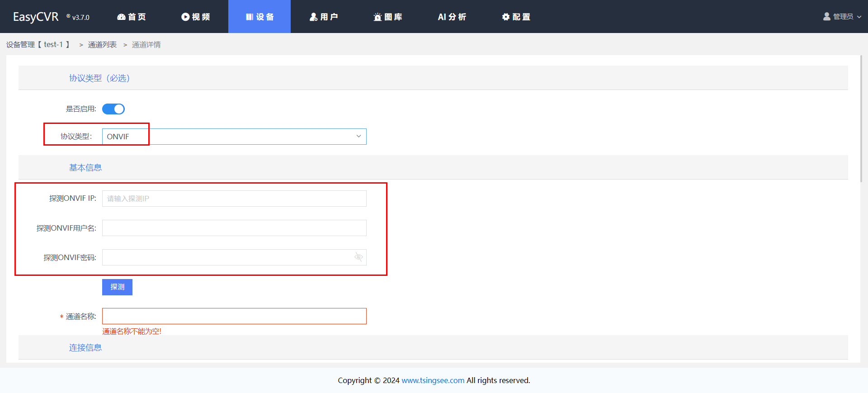Expand the 协议类型 ONVIF dropdown

(358, 136)
